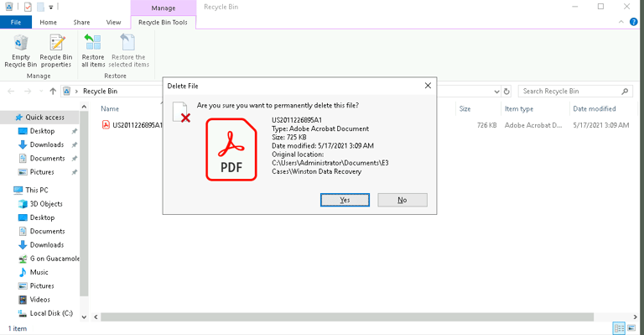644x335 pixels.
Task: Click the horizontal scrollbar right arrow
Action: coord(635,317)
